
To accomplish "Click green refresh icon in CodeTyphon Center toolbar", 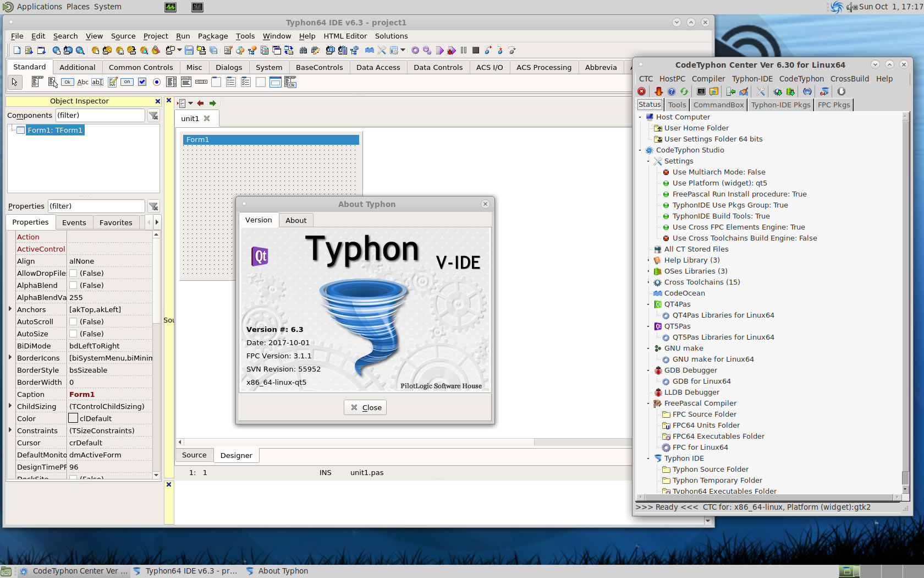I will tap(684, 91).
